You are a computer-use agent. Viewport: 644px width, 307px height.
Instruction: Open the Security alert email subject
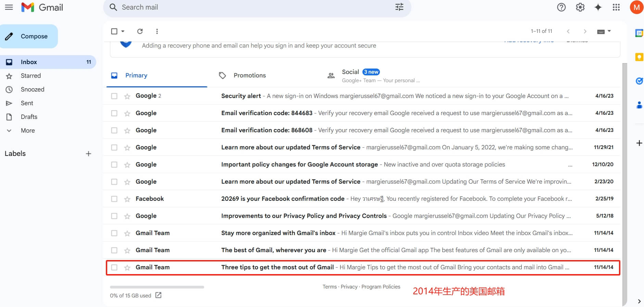241,96
